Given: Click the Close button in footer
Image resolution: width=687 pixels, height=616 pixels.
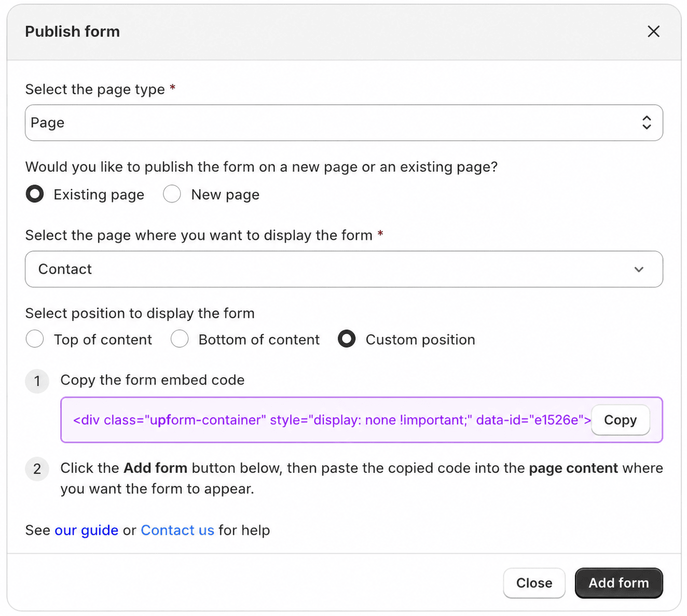Looking at the screenshot, I should pyautogui.click(x=534, y=583).
